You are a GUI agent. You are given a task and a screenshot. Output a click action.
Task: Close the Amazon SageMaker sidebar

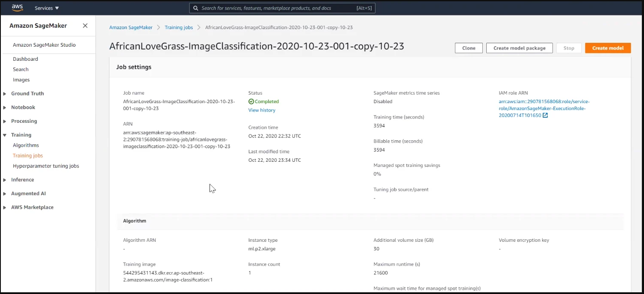pyautogui.click(x=85, y=26)
